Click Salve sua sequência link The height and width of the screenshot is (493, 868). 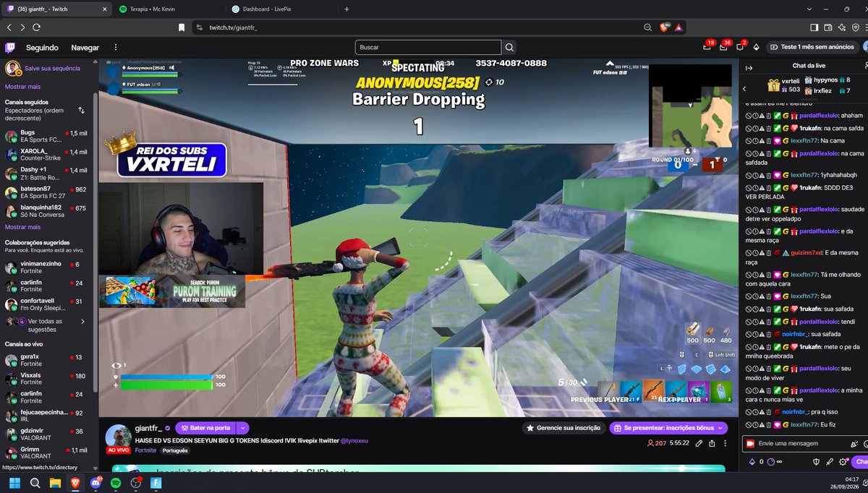click(52, 68)
